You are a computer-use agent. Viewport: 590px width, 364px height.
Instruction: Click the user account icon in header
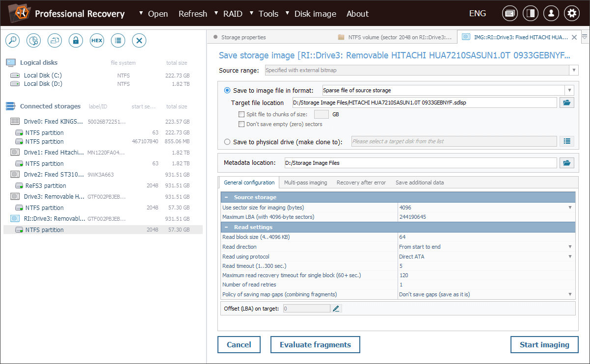point(551,13)
